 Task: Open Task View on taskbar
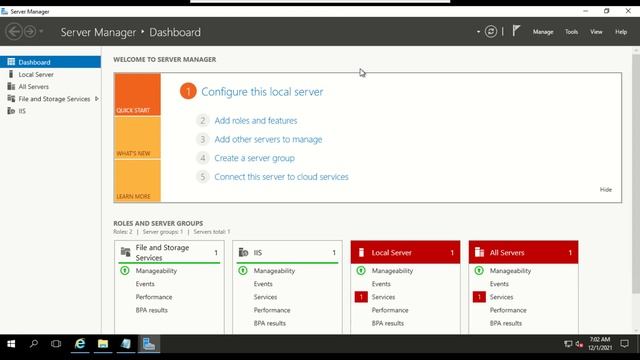(x=56, y=344)
